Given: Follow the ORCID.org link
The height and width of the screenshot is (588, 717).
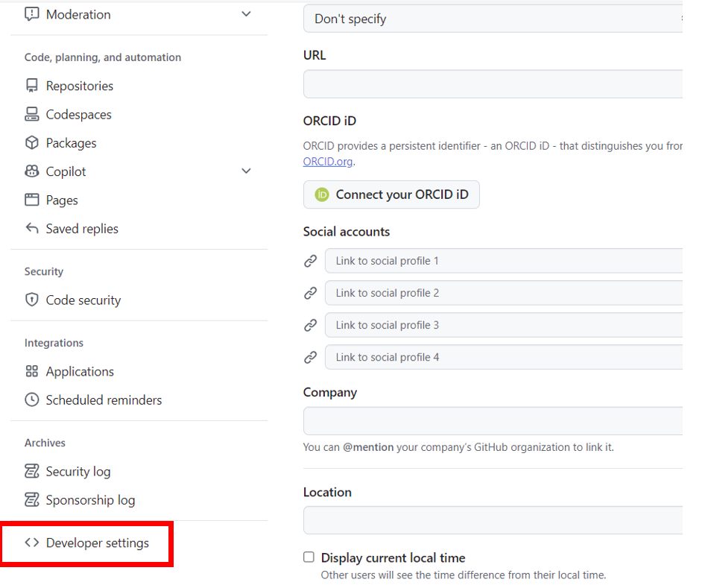Looking at the screenshot, I should [328, 162].
